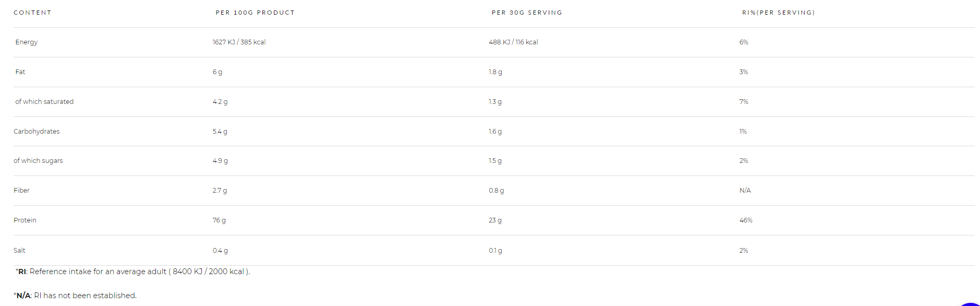Click the RI%(PER SERVING) column header
980x306 pixels.
pos(778,13)
